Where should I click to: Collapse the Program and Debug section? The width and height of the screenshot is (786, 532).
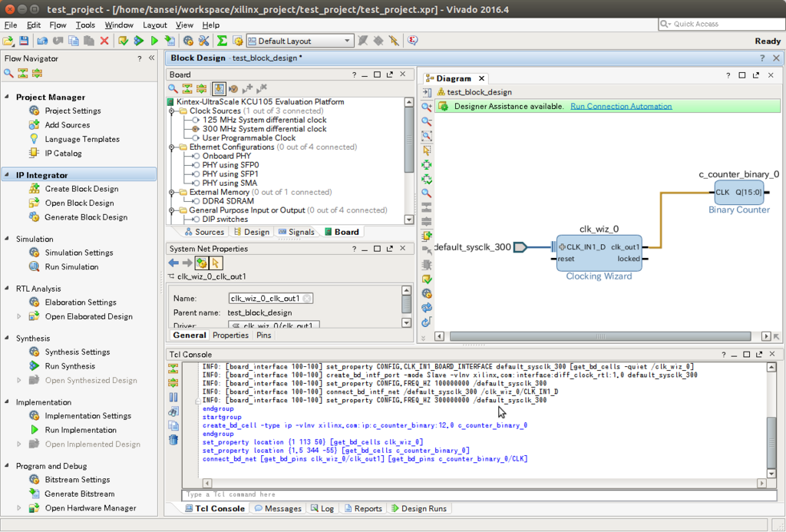(x=7, y=466)
